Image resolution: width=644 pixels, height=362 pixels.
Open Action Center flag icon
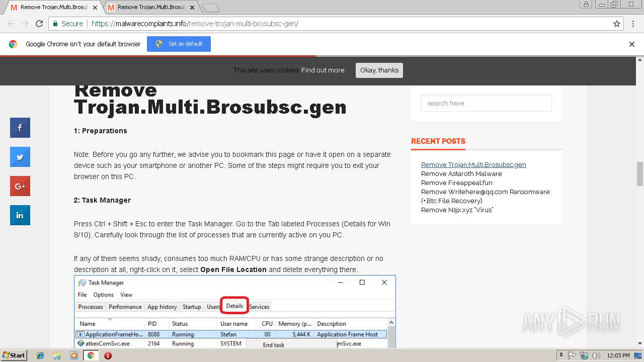click(572, 355)
